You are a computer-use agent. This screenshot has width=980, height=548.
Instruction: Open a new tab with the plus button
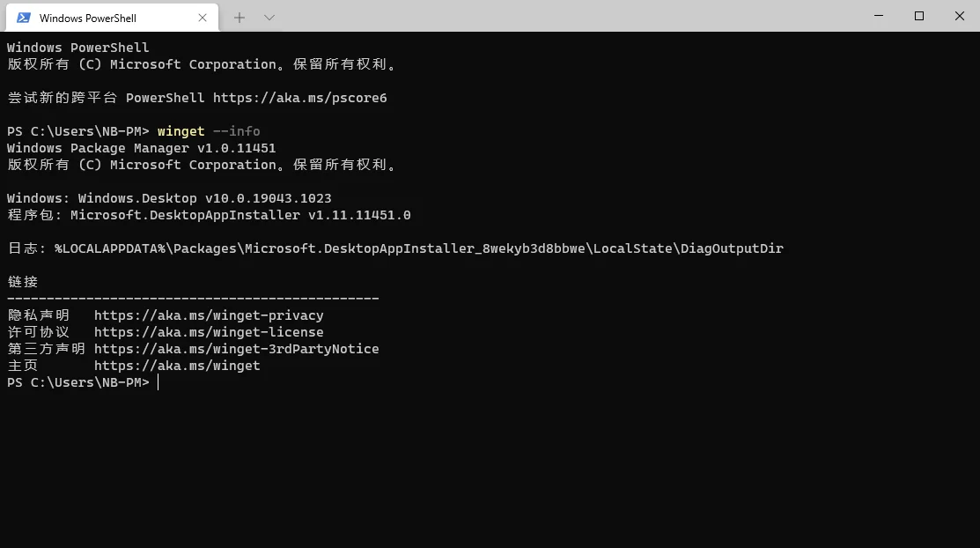[239, 18]
